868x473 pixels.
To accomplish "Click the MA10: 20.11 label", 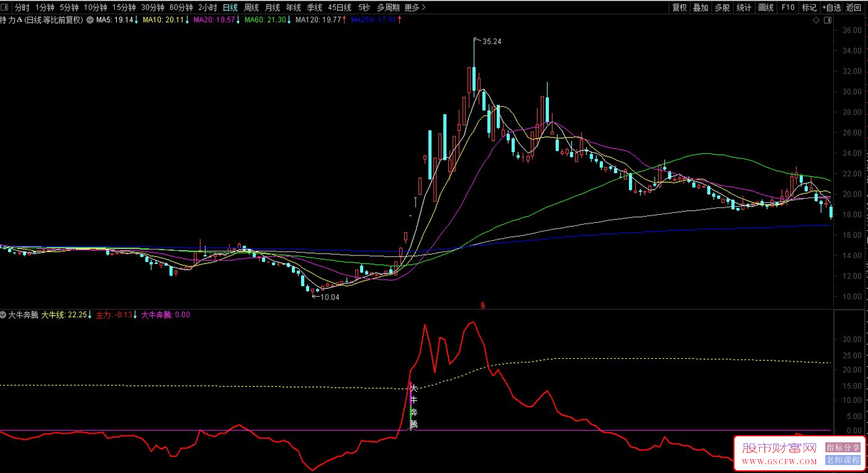I will pos(163,21).
